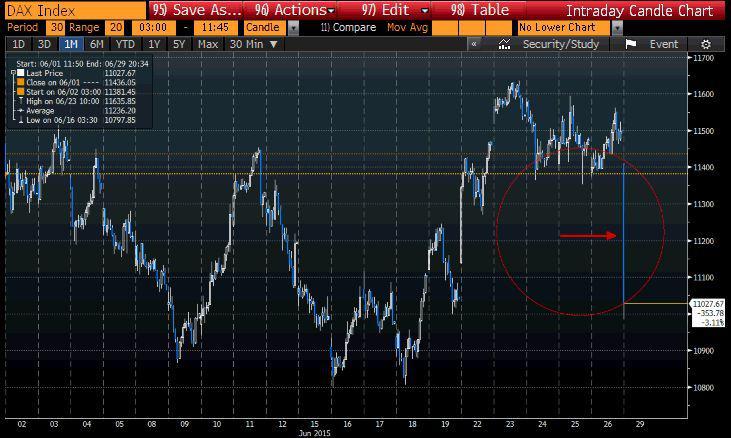Image resolution: width=731 pixels, height=438 pixels.
Task: Click the Security/Study chart icon
Action: click(x=504, y=44)
